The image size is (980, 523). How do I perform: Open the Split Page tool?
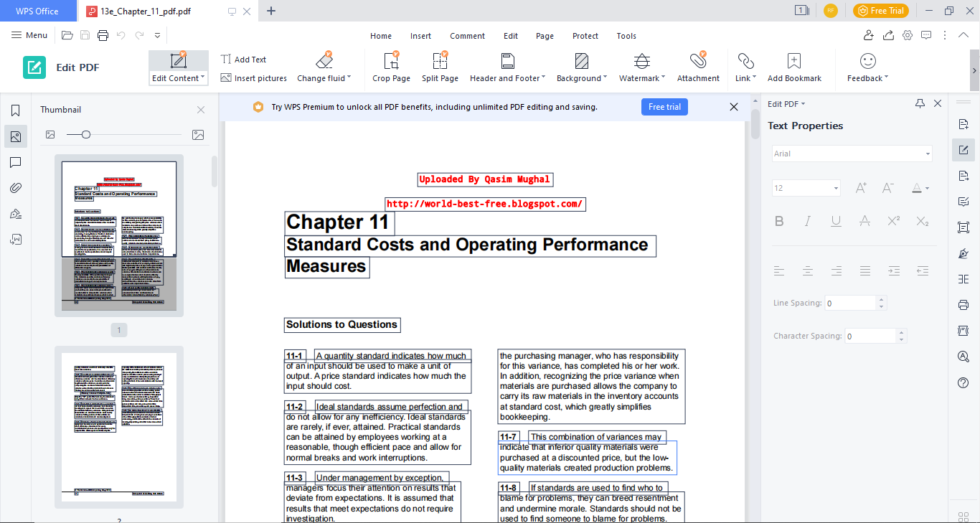point(440,67)
